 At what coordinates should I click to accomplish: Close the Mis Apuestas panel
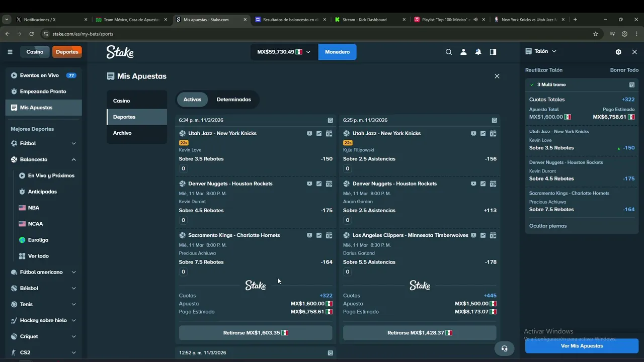coord(497,76)
